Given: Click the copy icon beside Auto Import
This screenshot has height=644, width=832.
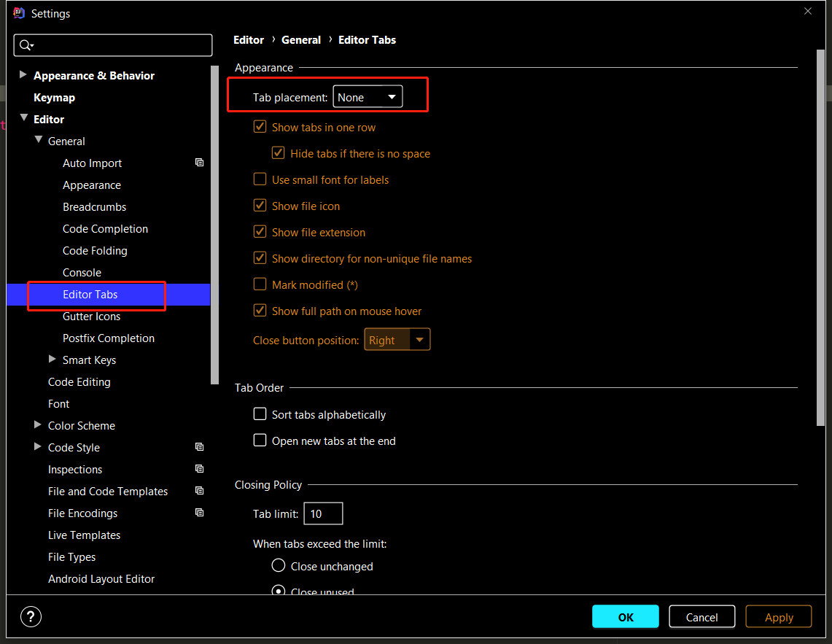Looking at the screenshot, I should click(199, 163).
